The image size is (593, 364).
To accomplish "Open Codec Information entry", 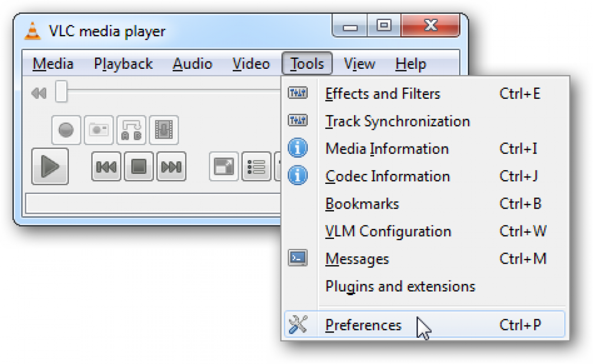I will [x=425, y=176].
